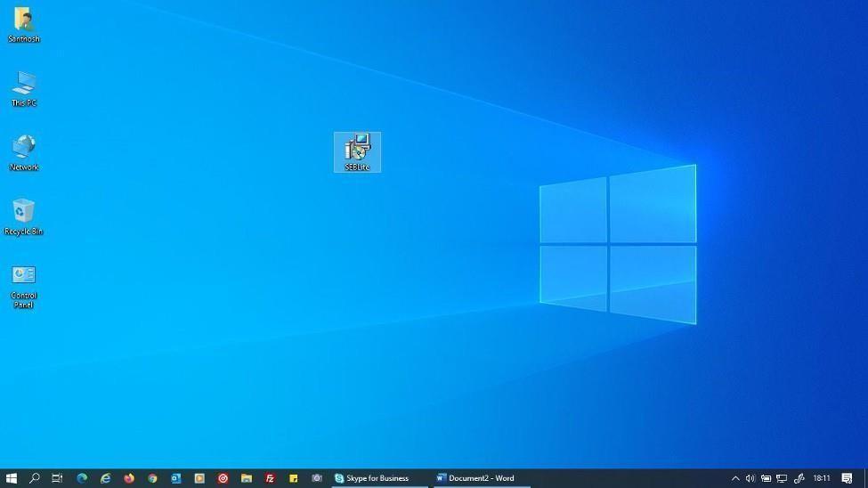Image resolution: width=868 pixels, height=488 pixels.
Task: Click the taskbar clock showing 18:11
Action: click(x=822, y=478)
